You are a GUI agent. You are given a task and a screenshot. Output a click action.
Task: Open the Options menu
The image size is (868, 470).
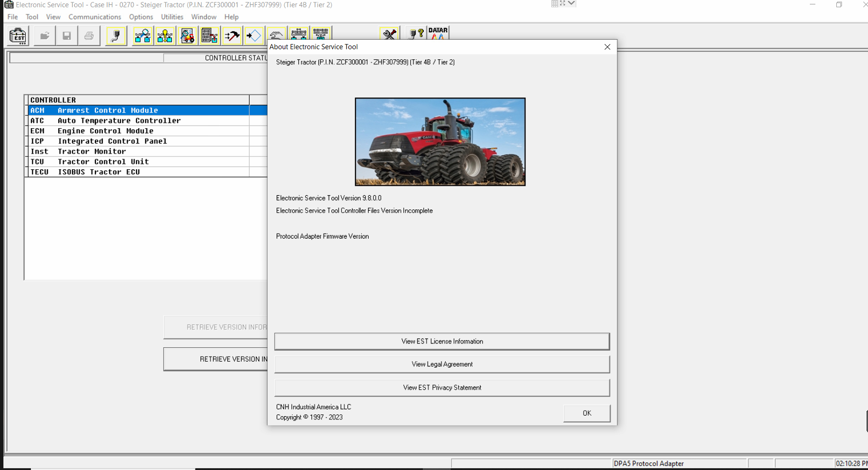point(141,17)
